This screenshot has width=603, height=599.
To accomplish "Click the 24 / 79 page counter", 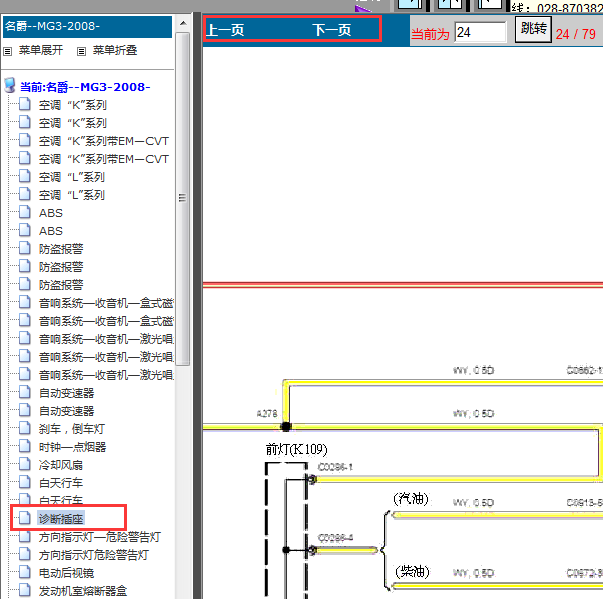I will point(575,34).
